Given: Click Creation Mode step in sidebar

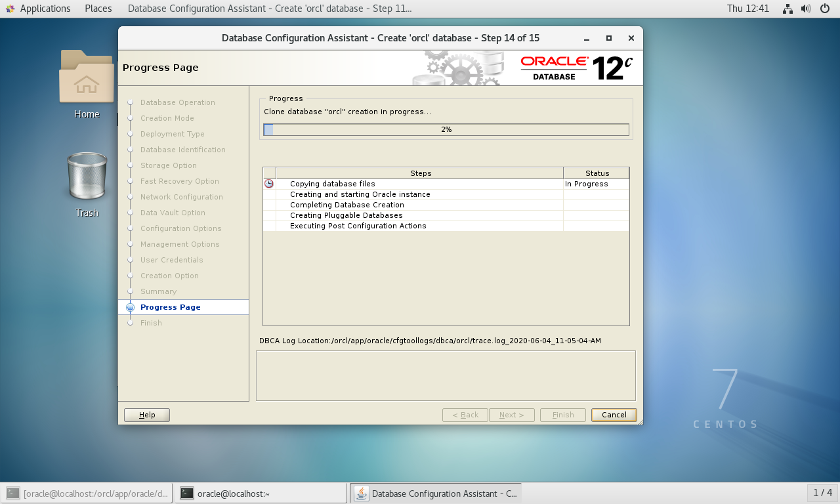Looking at the screenshot, I should coord(167,118).
